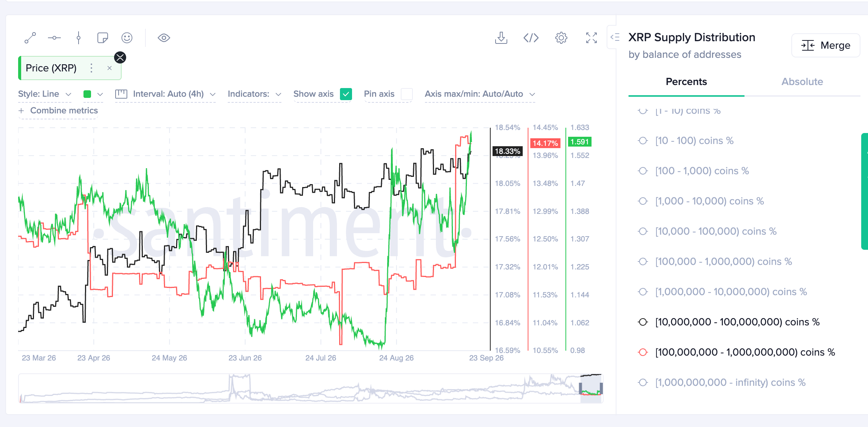
Task: Toggle [1,000,000,000 - infinity) coins % metric
Action: click(x=721, y=382)
